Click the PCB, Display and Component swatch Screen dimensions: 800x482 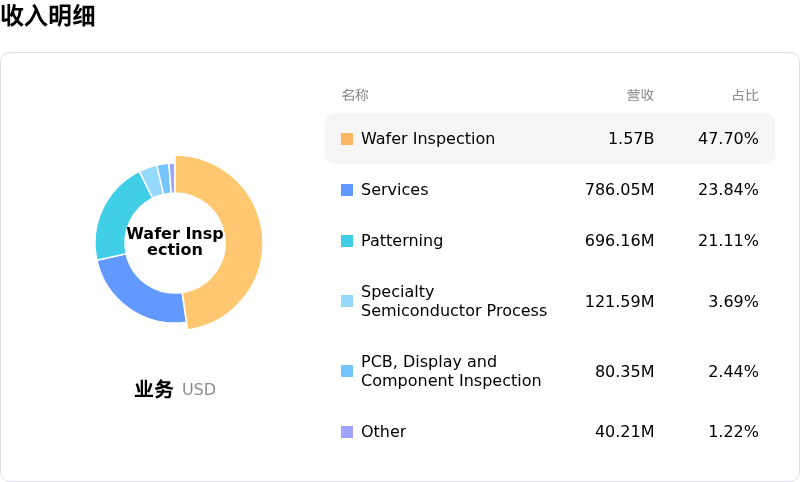click(347, 371)
